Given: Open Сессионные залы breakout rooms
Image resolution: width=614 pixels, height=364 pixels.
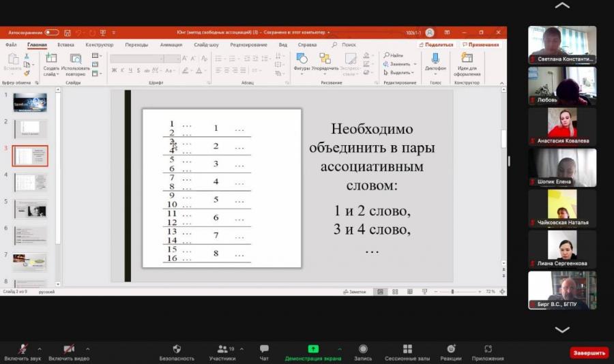Looking at the screenshot, I should coord(407,348).
